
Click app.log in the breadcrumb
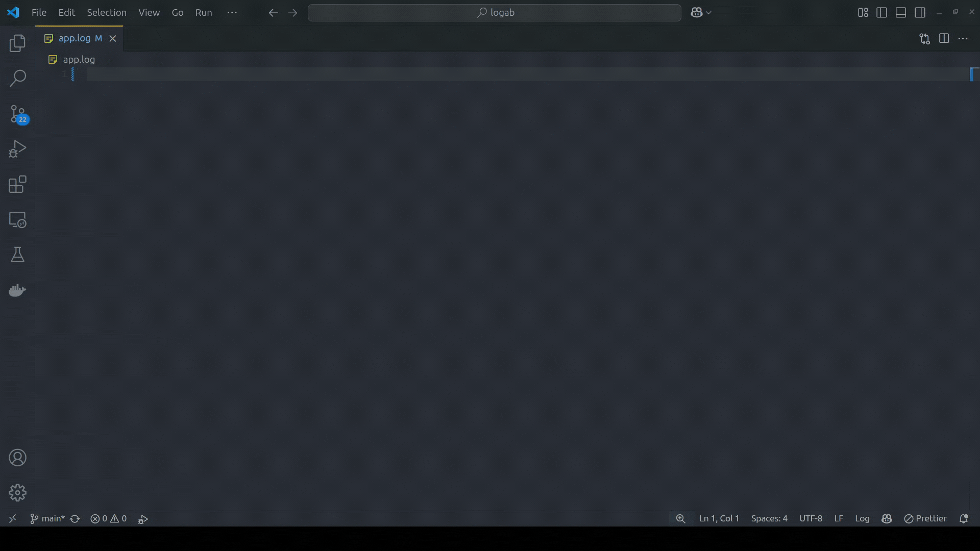click(79, 60)
